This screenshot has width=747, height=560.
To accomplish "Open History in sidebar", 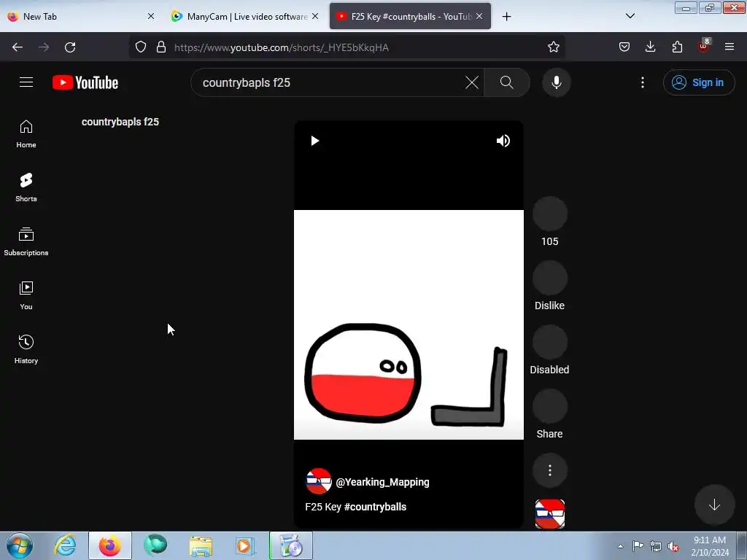I will click(x=26, y=349).
